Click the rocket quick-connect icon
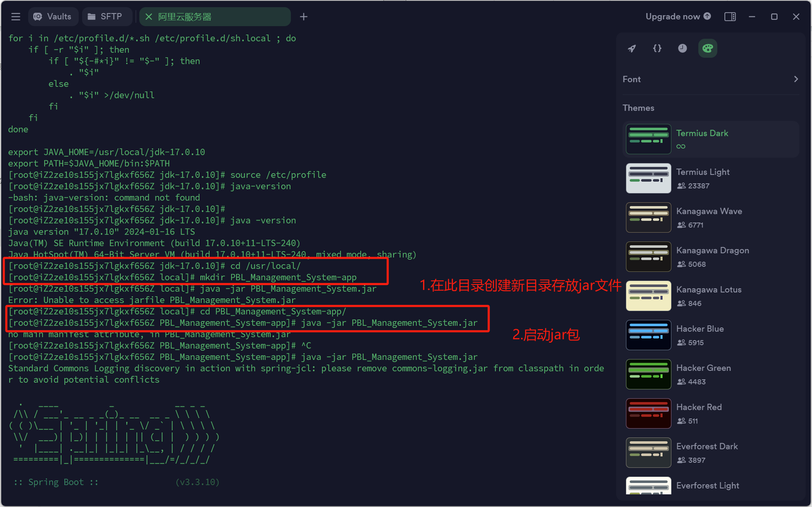Screen dimensions: 812x507 [x=632, y=48]
